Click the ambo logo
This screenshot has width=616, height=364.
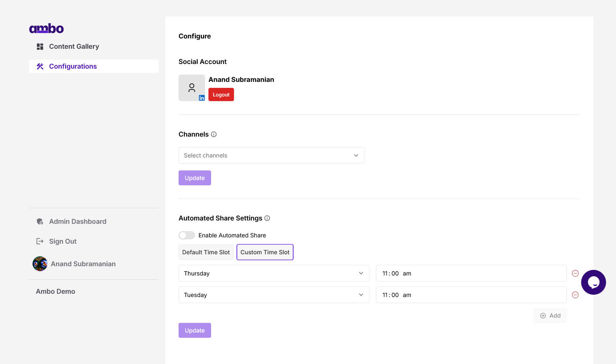(x=46, y=29)
